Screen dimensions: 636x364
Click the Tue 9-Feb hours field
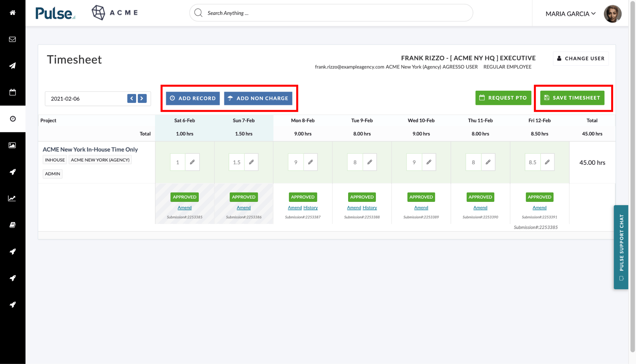click(x=355, y=162)
